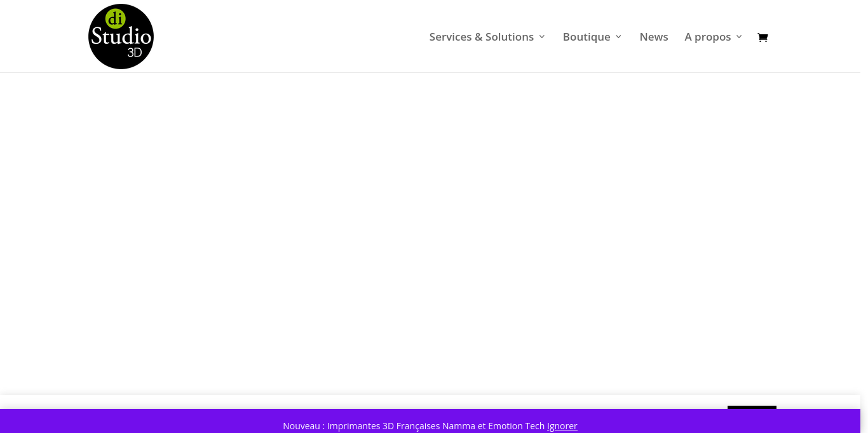Select the Services & Solutions menu label
The height and width of the screenshot is (433, 868).
tap(481, 37)
